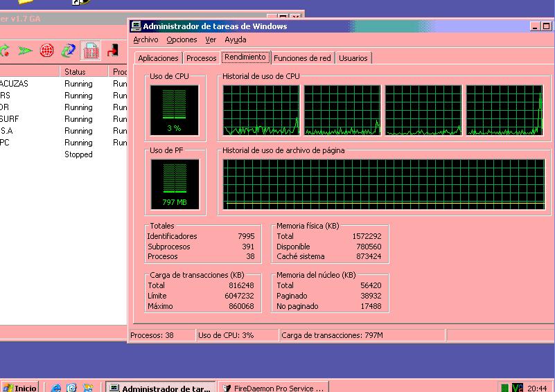Click the pressed calculator-document icon in FireDaemon toolbar

91,51
